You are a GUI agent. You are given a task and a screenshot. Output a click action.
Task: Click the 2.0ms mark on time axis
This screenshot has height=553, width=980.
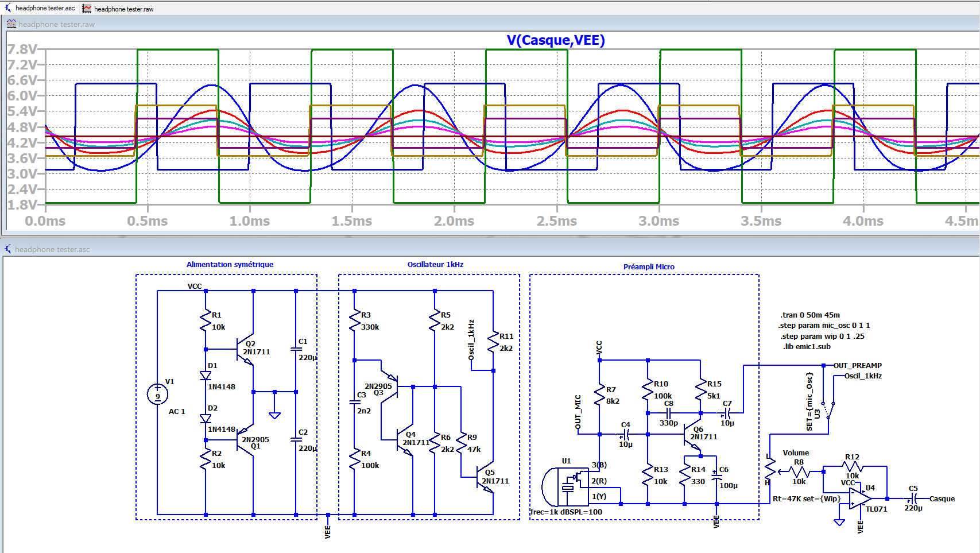[x=454, y=221]
